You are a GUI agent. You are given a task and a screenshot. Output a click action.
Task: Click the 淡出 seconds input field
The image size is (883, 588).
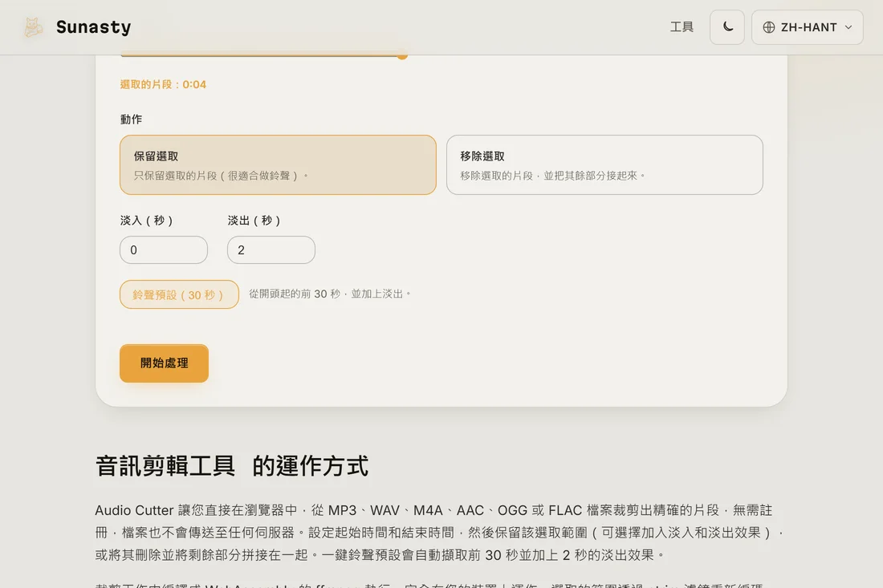[x=271, y=249]
